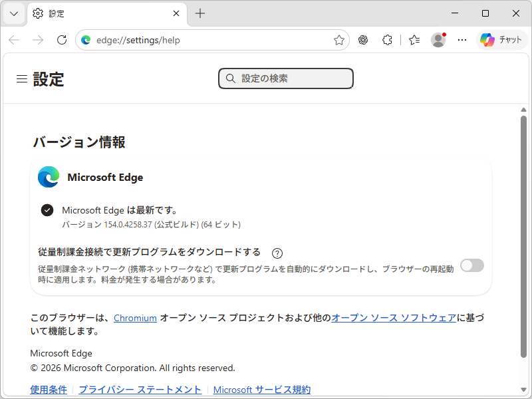The image size is (532, 399).
Task: Click the Edge logo site info icon
Action: [x=86, y=40]
